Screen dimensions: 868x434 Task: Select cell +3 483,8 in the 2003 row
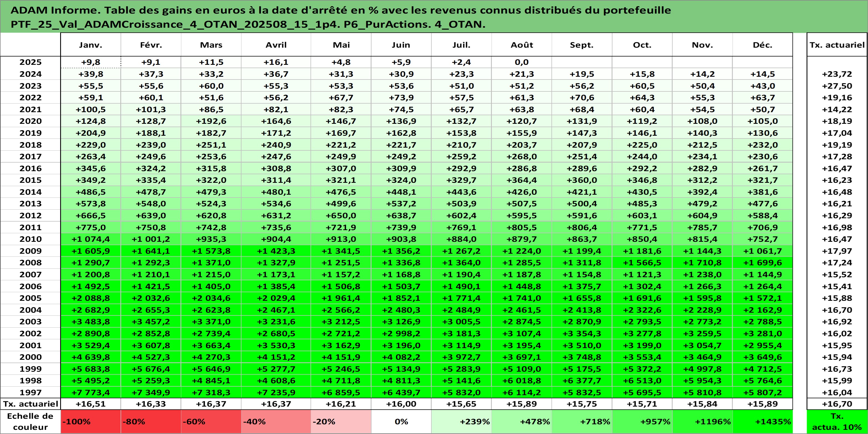91,322
